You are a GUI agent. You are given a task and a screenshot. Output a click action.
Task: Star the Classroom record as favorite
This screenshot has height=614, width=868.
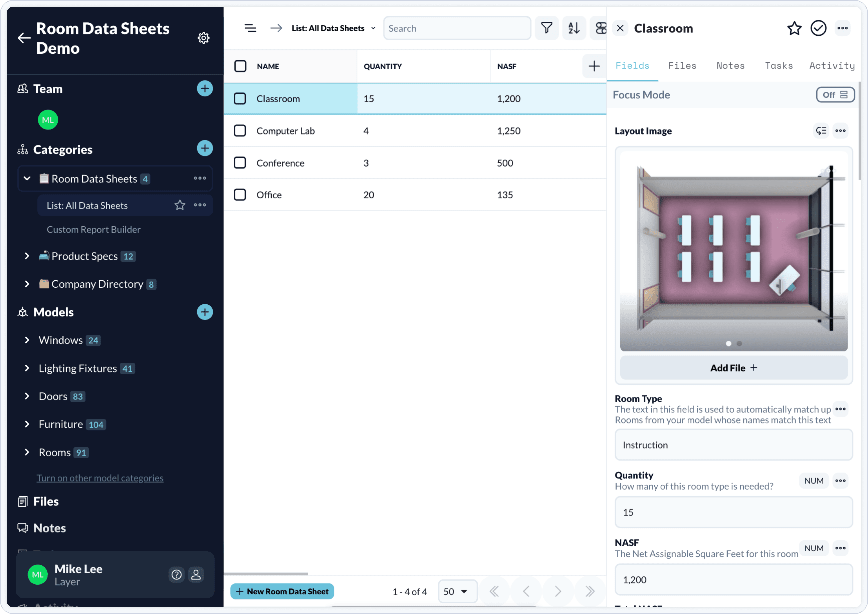pos(794,28)
